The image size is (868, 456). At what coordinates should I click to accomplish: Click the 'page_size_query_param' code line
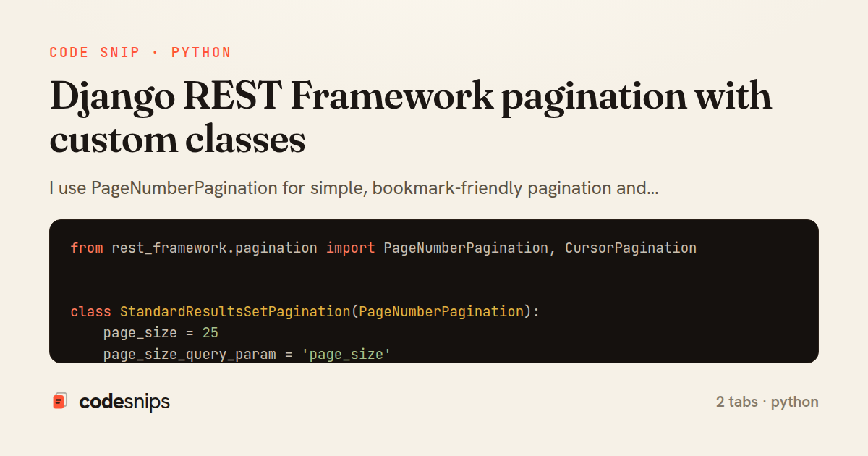click(247, 354)
